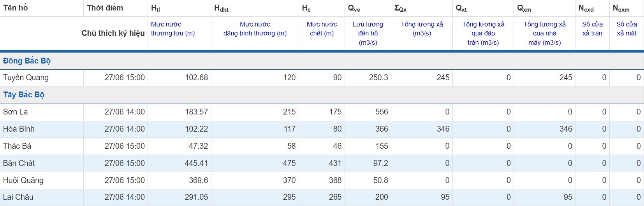The height and width of the screenshot is (206, 644).
Task: Open the Sơn La reservoir row
Action: [x=16, y=112]
